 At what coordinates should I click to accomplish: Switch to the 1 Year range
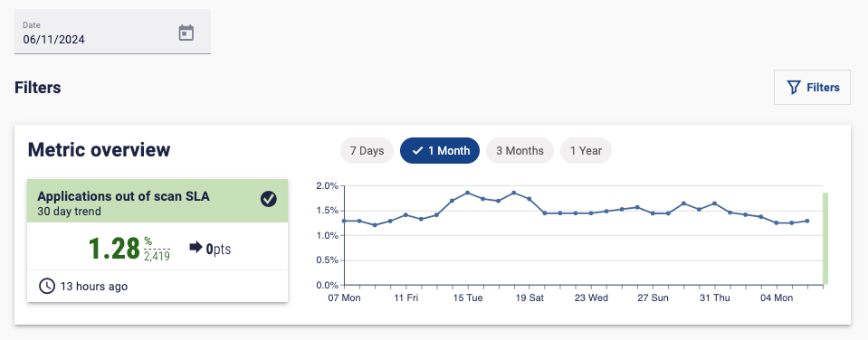586,150
